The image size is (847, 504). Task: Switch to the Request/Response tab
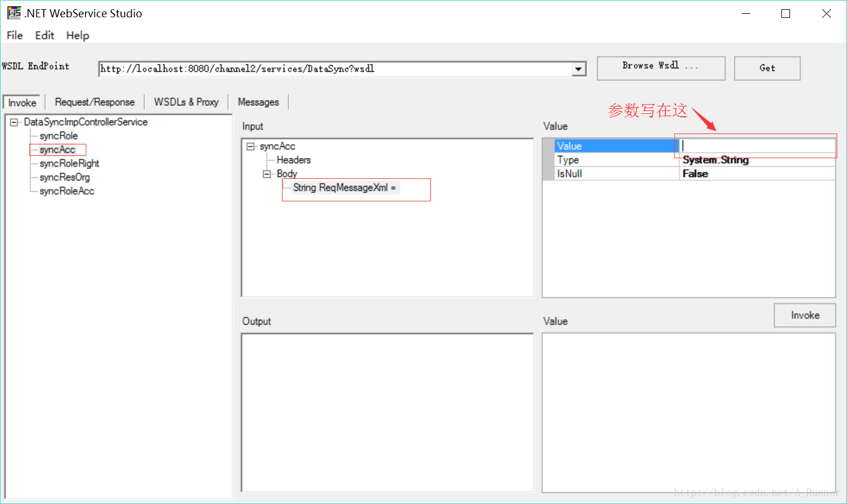tap(95, 102)
